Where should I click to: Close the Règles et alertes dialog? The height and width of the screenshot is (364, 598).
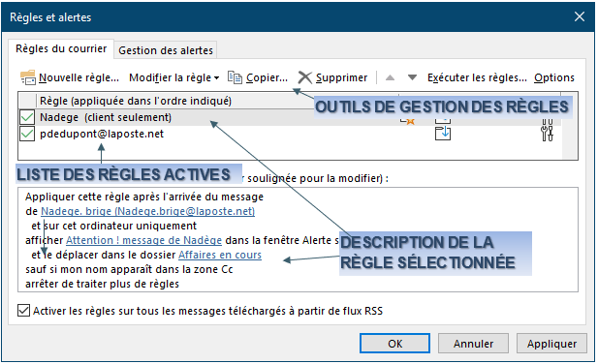click(580, 16)
